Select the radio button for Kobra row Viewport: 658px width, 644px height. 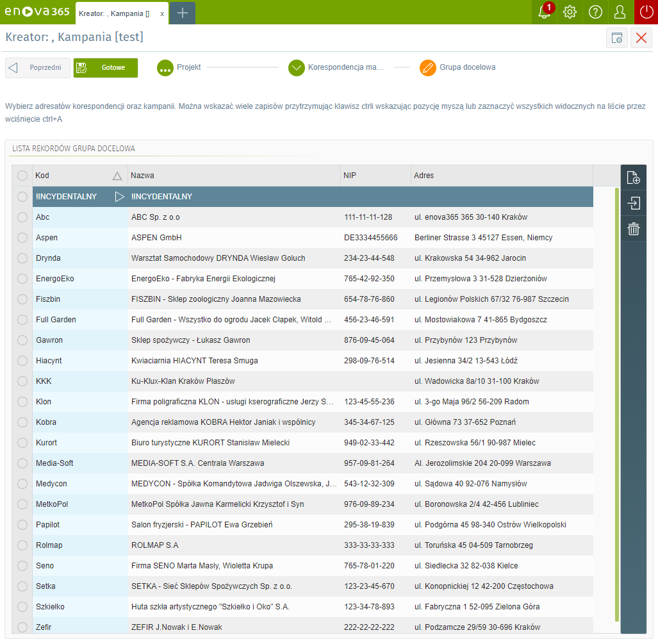point(22,422)
